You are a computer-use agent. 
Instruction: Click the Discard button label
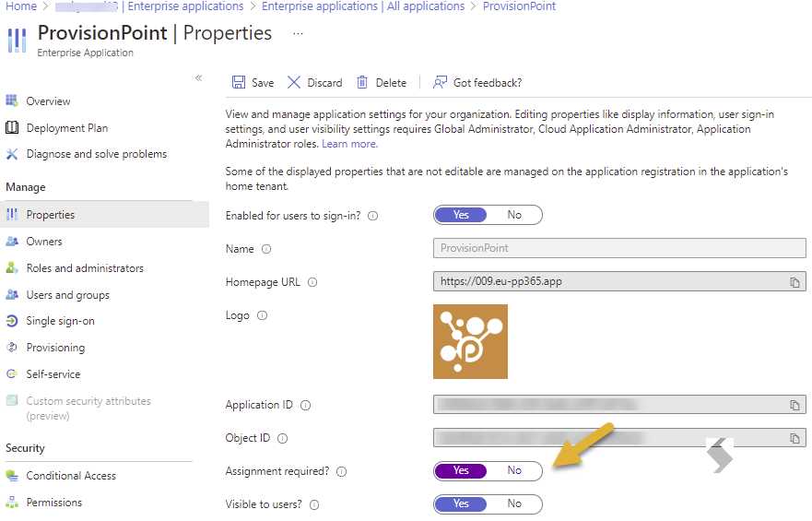coord(324,83)
